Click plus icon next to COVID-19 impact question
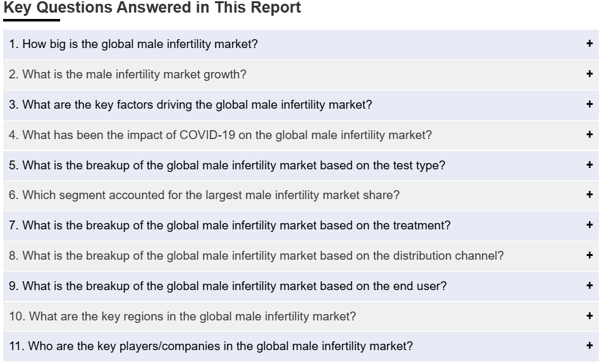 pyautogui.click(x=589, y=134)
